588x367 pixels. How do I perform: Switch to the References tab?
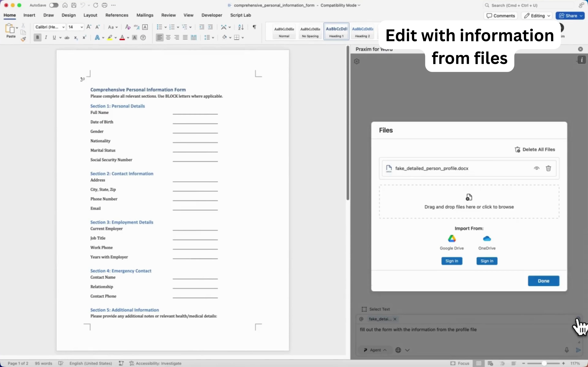[117, 15]
